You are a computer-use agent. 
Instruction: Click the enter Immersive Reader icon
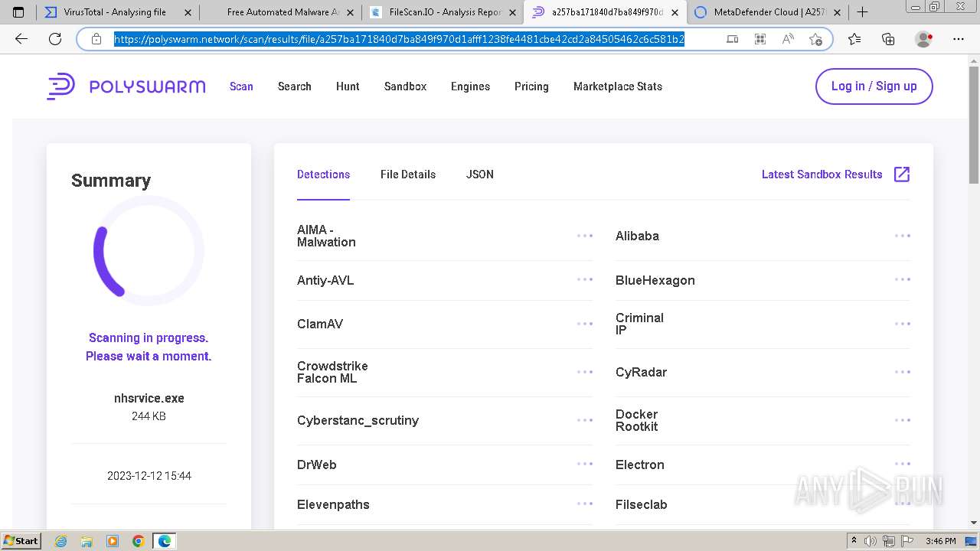(x=759, y=39)
